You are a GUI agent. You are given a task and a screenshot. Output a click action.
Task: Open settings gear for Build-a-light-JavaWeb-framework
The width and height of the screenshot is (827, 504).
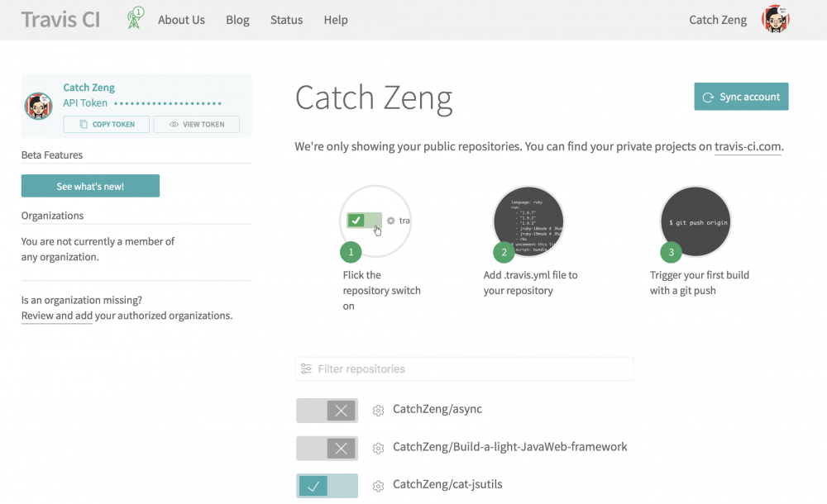point(379,448)
